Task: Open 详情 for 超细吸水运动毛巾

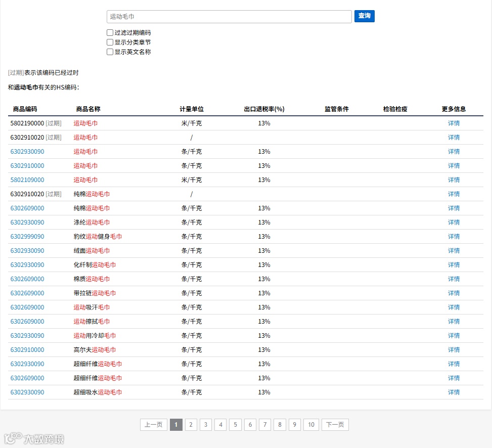Action: 454,392
